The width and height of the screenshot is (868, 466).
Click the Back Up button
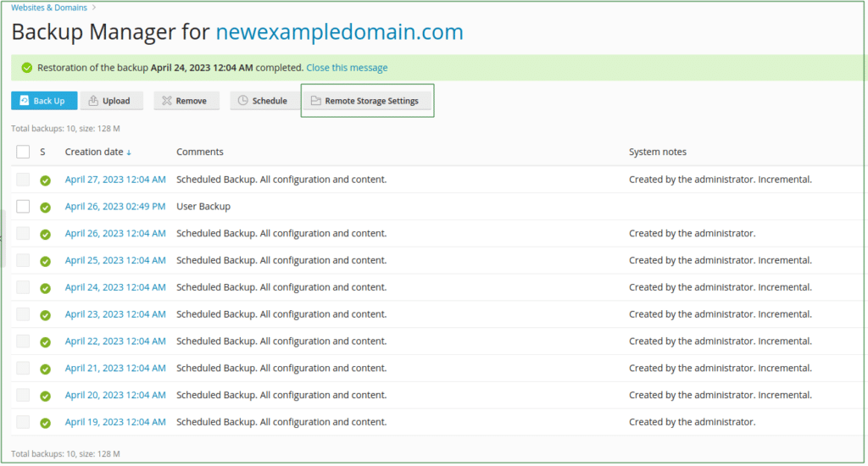pos(44,101)
